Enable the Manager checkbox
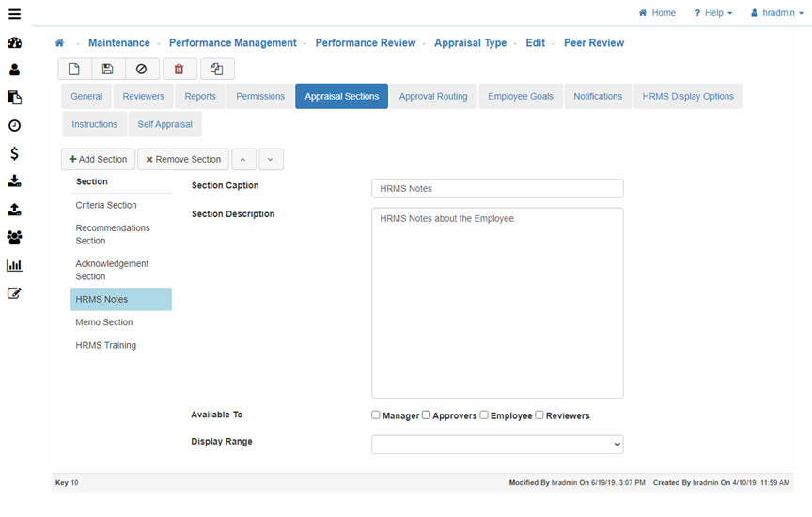Screen dimensions: 812x517 click(376, 415)
